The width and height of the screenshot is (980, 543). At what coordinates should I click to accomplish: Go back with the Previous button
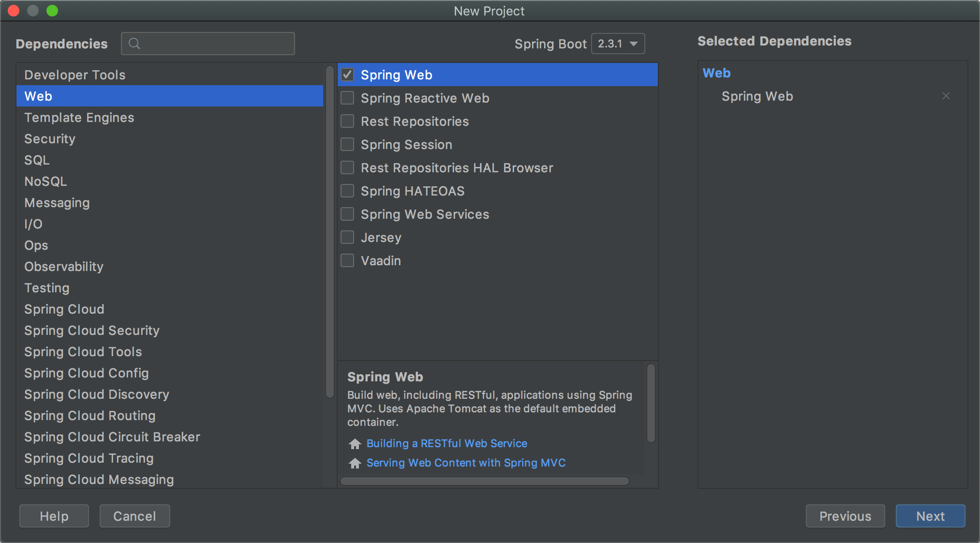point(845,516)
